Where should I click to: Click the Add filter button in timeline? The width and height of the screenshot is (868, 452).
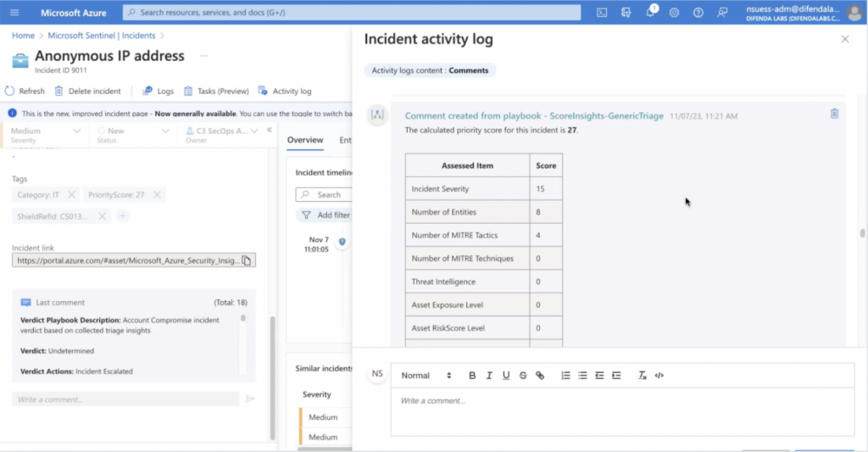pos(326,215)
